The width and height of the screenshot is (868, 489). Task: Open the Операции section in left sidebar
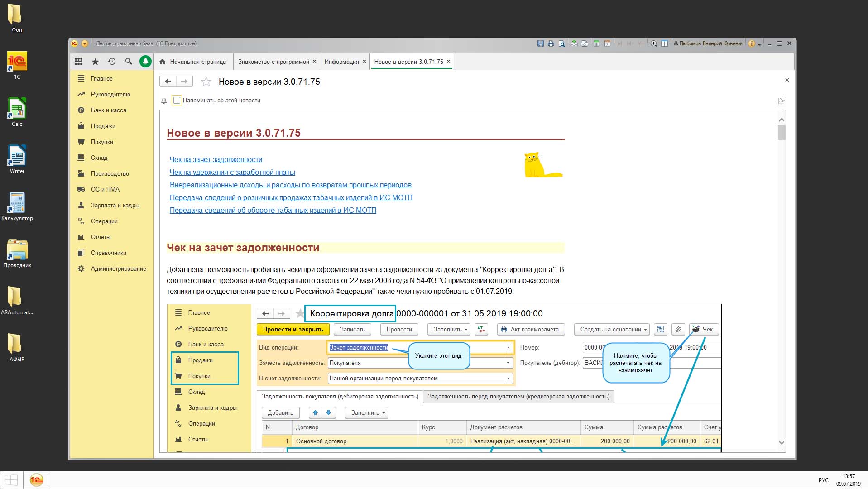tap(112, 221)
